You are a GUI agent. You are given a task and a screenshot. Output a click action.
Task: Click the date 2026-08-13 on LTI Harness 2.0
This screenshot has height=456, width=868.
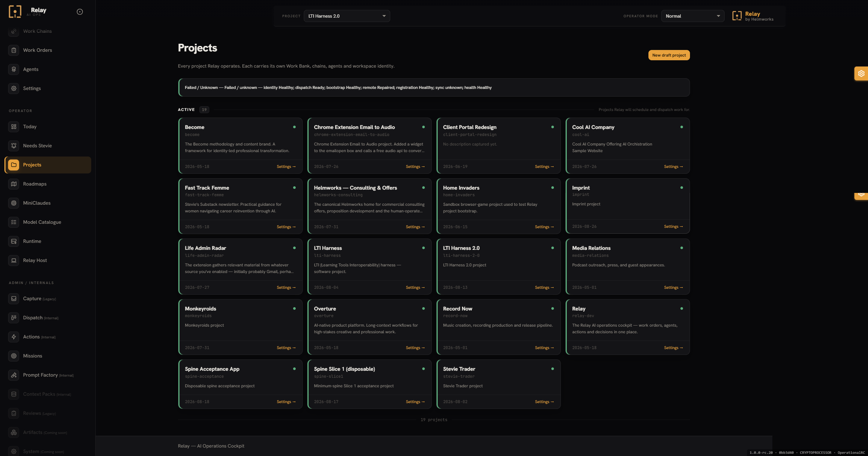(x=455, y=288)
